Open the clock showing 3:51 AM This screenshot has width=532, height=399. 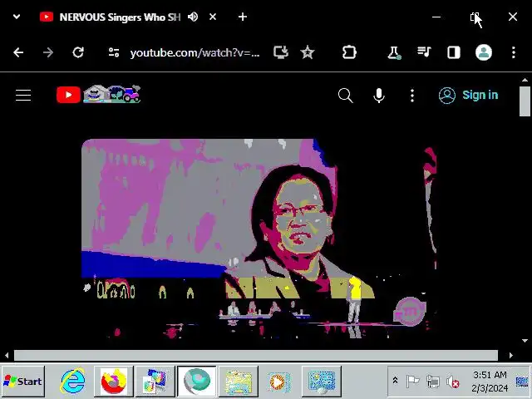pyautogui.click(x=490, y=382)
